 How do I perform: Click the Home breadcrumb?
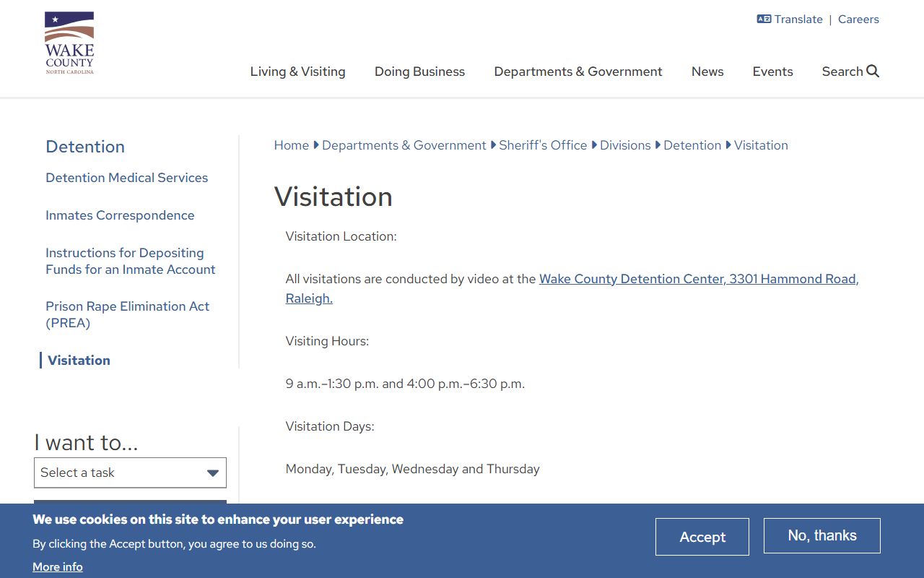pos(292,145)
